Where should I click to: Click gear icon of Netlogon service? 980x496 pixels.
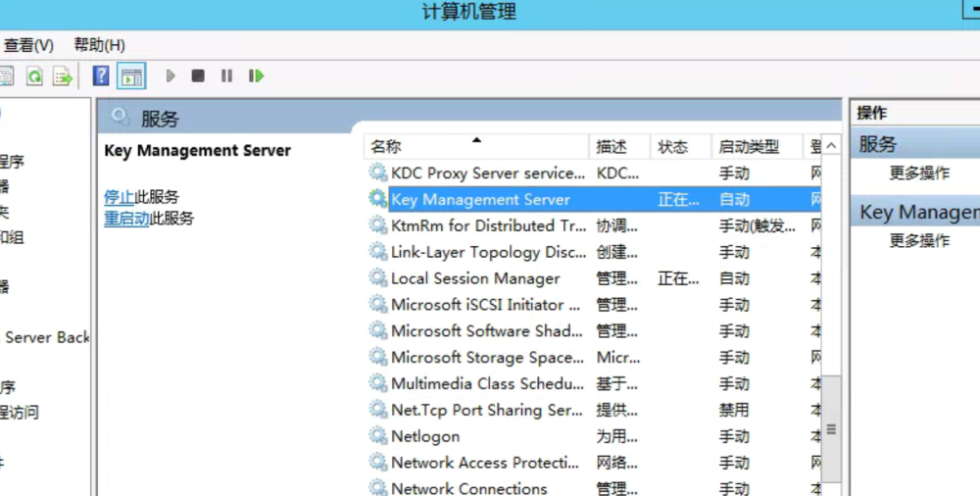pos(377,434)
